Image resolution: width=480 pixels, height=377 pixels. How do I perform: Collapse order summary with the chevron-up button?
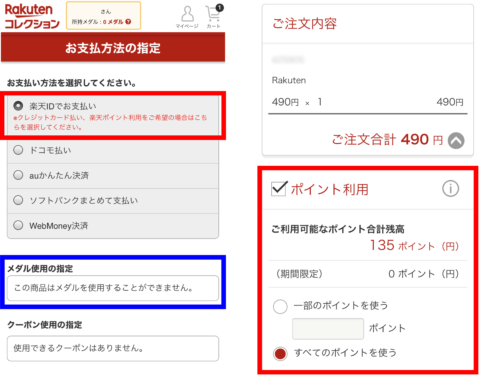[456, 140]
